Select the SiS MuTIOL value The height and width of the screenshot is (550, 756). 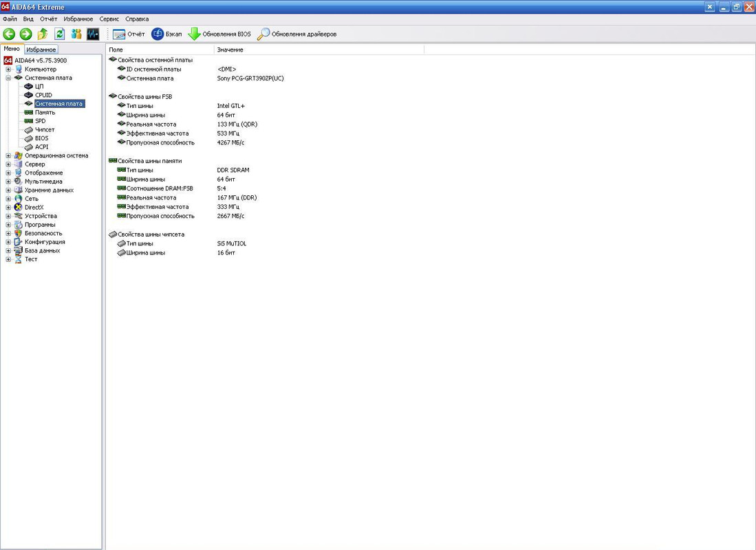coord(231,244)
